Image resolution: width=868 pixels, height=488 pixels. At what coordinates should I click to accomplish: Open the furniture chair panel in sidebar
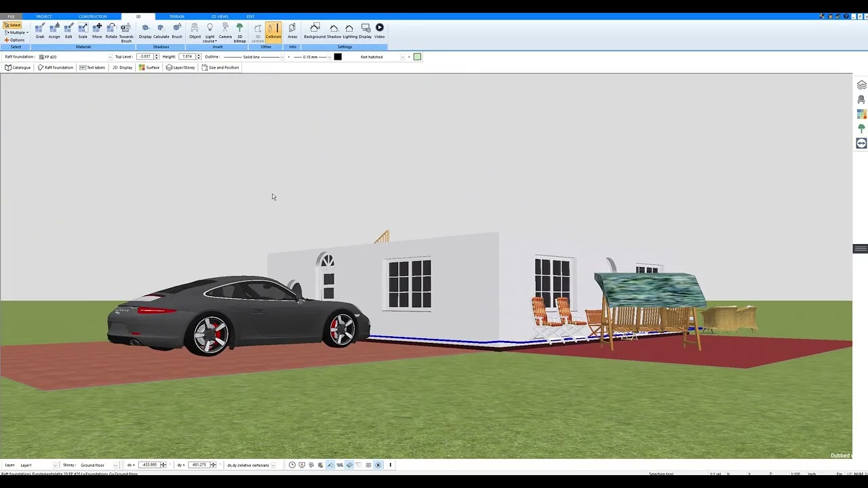click(861, 100)
